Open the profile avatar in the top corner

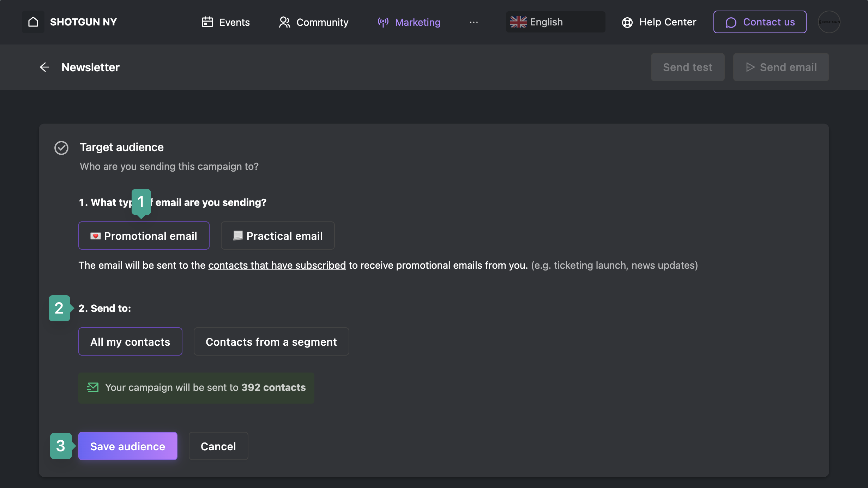coord(829,22)
